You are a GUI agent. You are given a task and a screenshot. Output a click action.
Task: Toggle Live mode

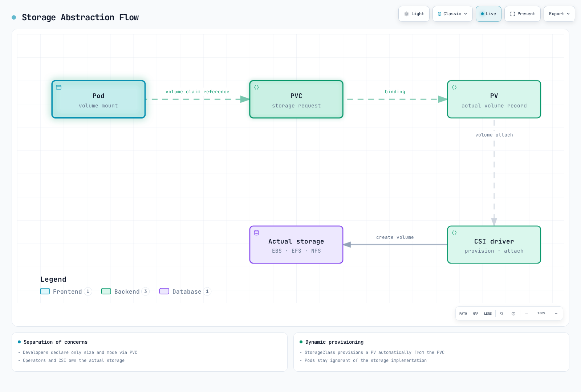coord(488,14)
